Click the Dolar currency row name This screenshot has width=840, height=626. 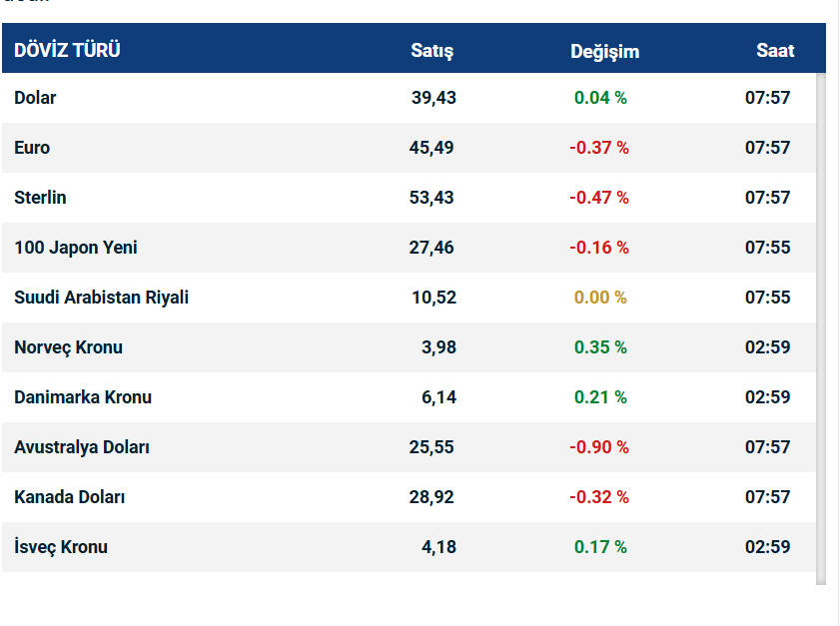[x=35, y=98]
